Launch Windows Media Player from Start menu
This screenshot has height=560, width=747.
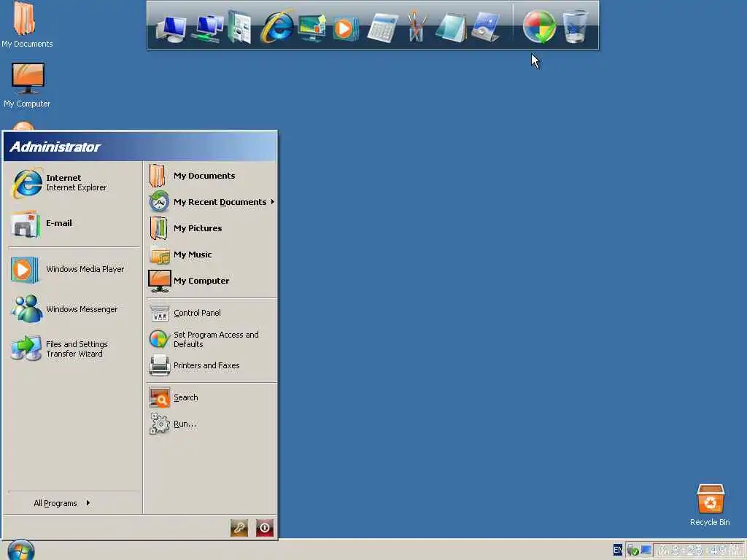pyautogui.click(x=74, y=270)
